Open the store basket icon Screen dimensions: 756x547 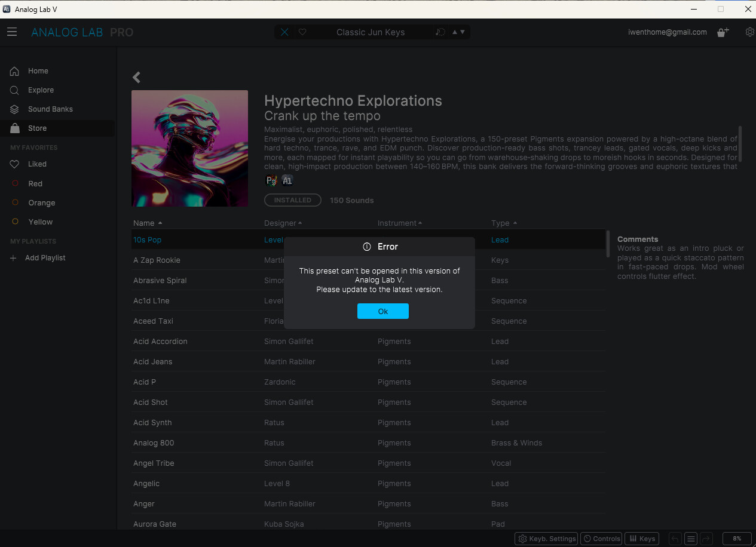(x=723, y=32)
